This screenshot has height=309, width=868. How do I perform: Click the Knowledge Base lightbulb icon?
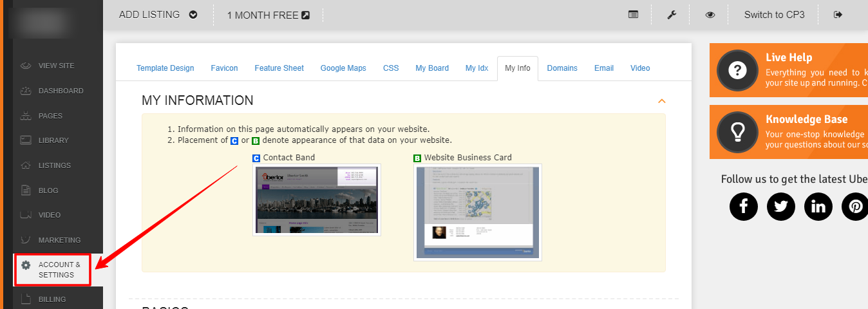click(x=737, y=132)
